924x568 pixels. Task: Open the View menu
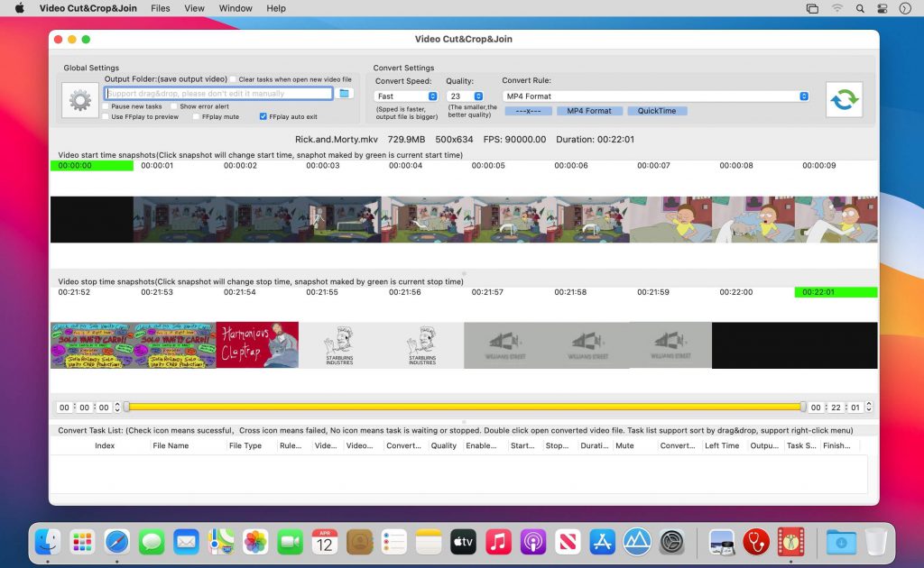tap(194, 8)
